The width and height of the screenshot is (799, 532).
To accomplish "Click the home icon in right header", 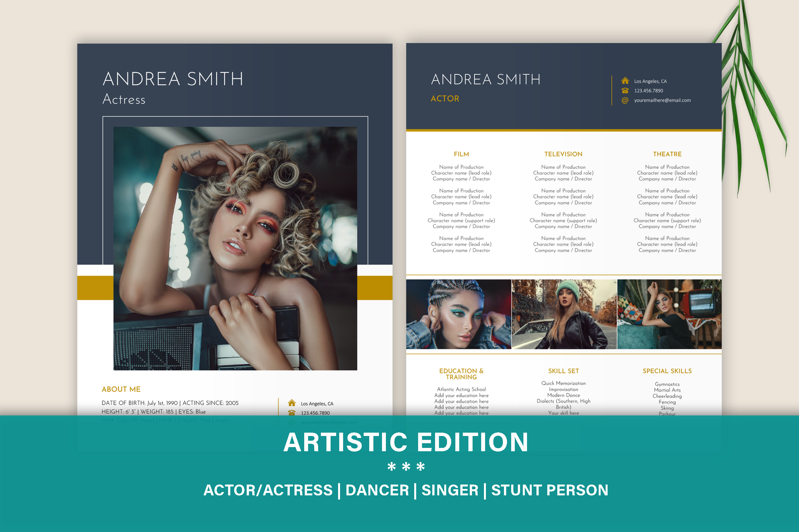I will tap(625, 81).
